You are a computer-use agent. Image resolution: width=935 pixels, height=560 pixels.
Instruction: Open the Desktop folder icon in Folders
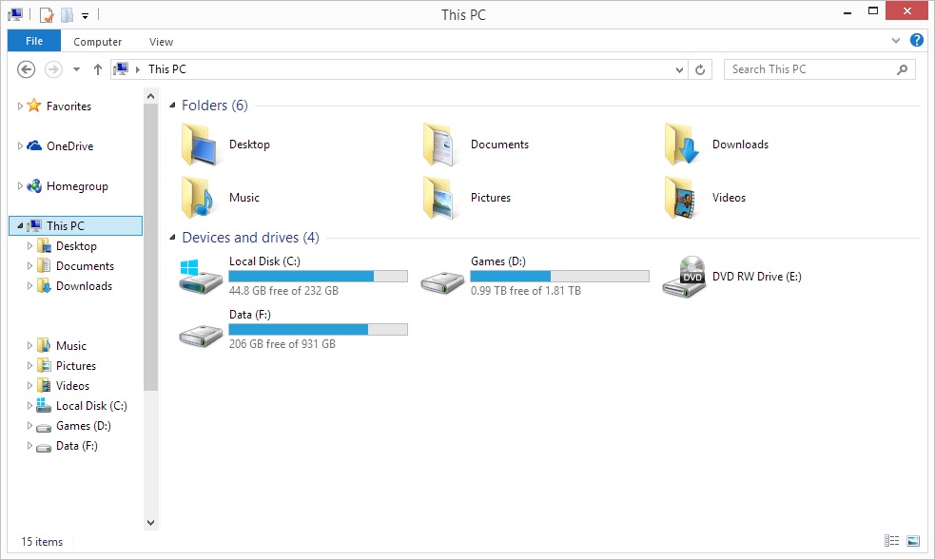[x=199, y=145]
